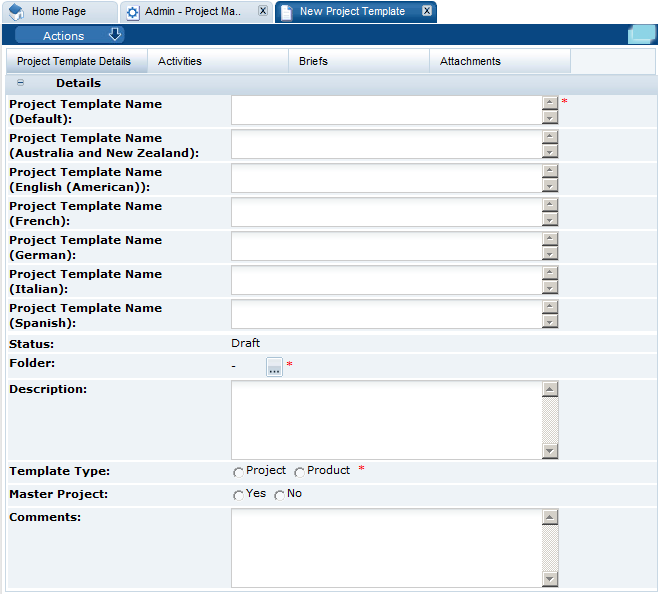The image size is (658, 594).
Task: Click down arrow of English (American) field
Action: [x=550, y=185]
